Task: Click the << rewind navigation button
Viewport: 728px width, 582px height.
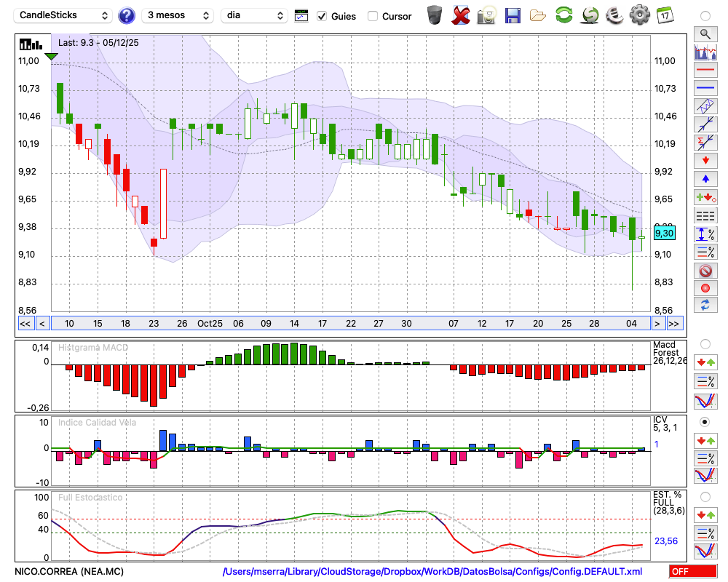Action: click(25, 324)
